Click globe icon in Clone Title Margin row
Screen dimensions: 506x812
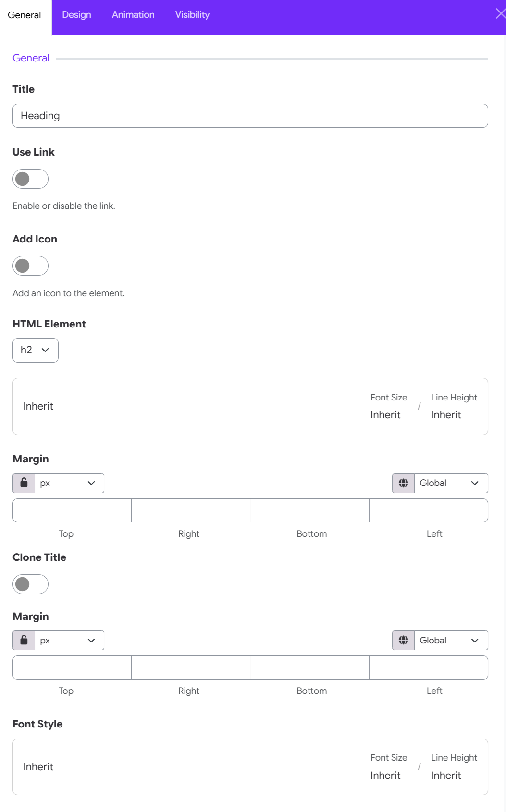tap(404, 640)
